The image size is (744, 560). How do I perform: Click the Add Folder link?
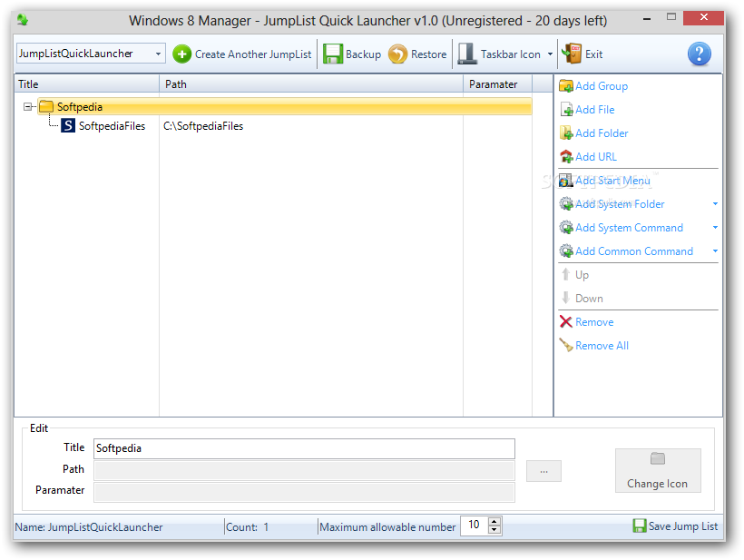click(x=602, y=133)
